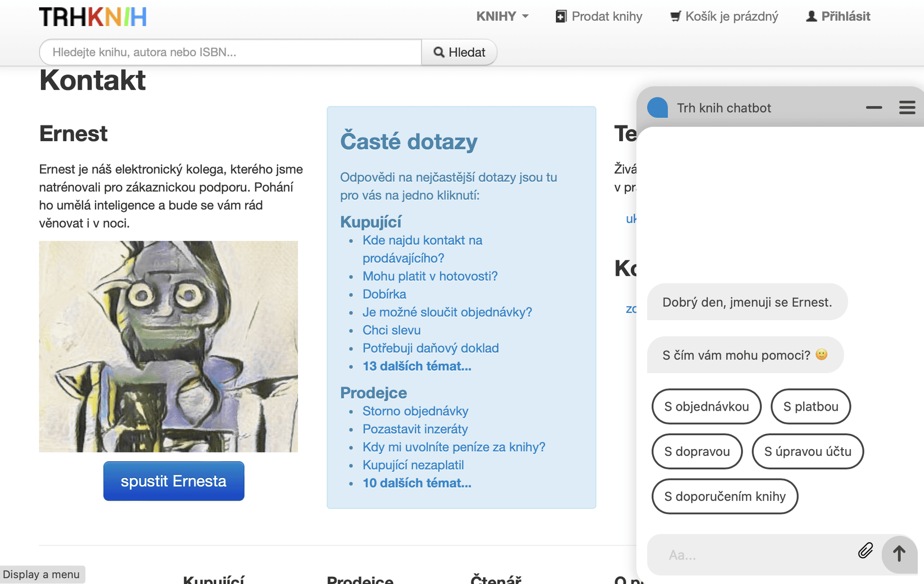Click the empty shopping cart icon
The height and width of the screenshot is (584, 924).
point(676,16)
